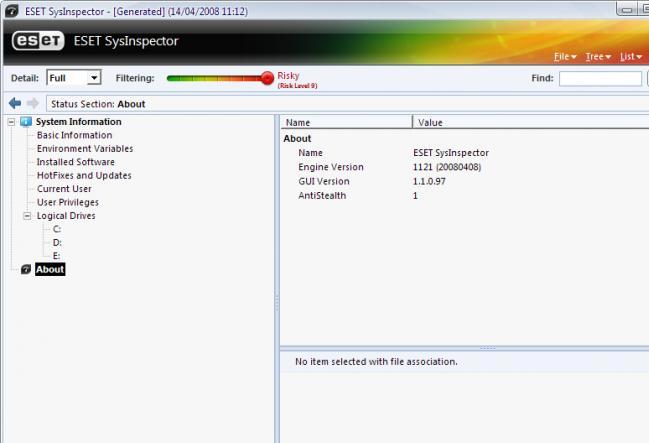Viewport: 649px width, 443px height.
Task: Collapse the System Information tree node
Action: tap(12, 122)
